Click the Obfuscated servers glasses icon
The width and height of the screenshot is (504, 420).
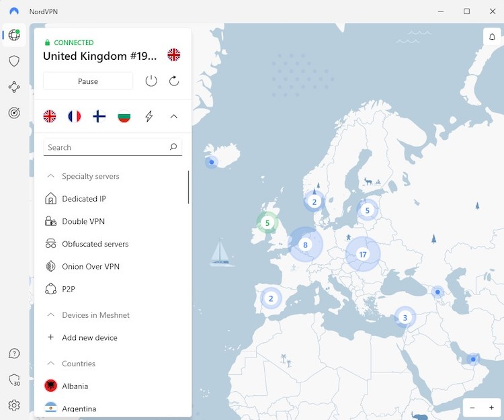pyautogui.click(x=51, y=243)
